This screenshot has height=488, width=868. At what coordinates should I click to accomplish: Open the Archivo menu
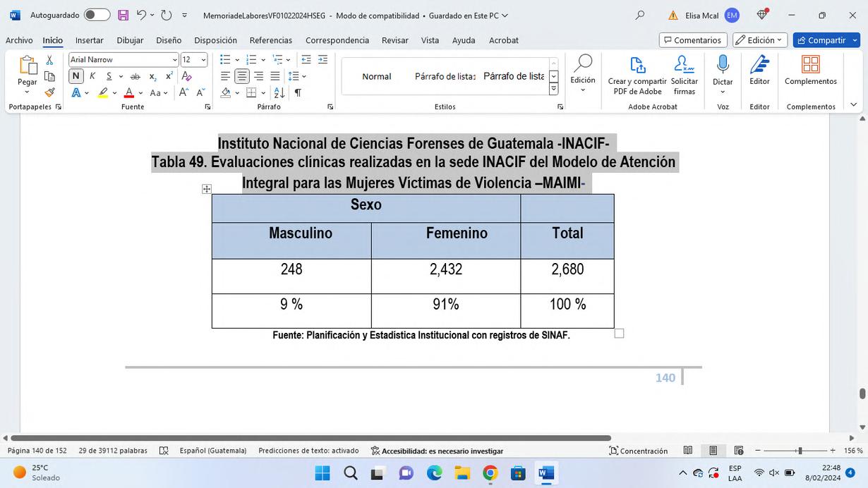19,40
